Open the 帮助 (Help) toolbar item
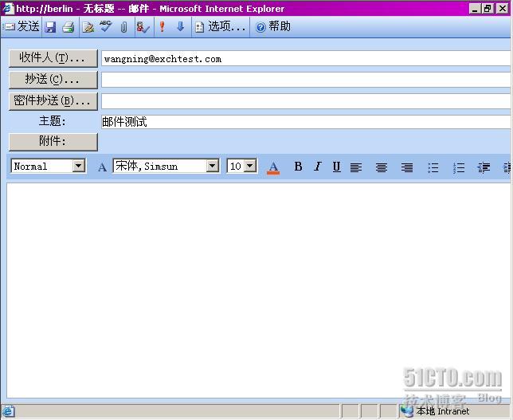 click(273, 27)
